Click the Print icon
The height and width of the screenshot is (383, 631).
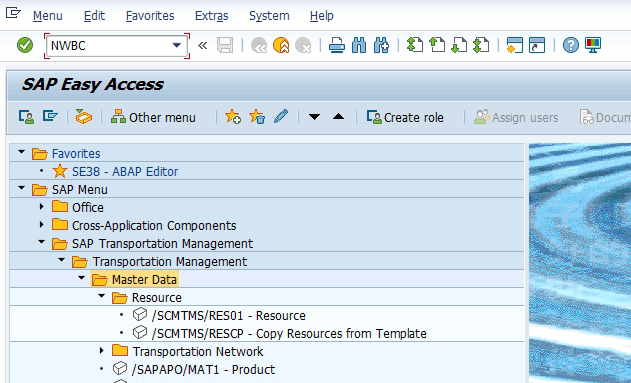click(x=336, y=45)
